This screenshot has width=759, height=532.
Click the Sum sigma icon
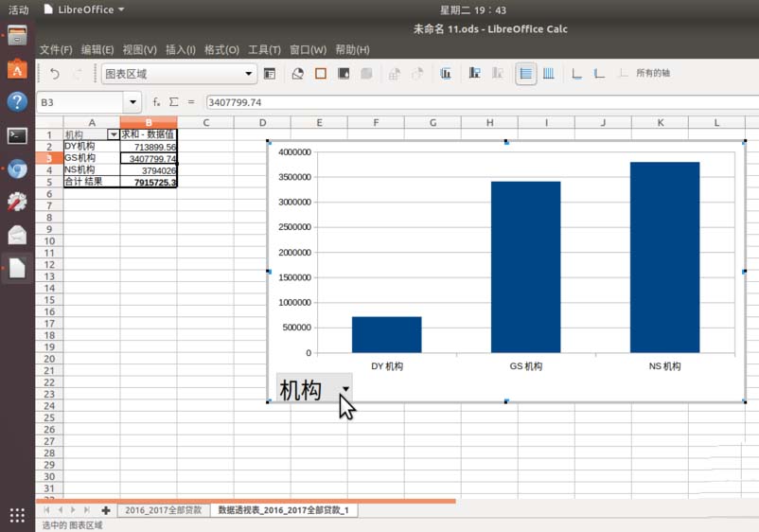point(173,102)
